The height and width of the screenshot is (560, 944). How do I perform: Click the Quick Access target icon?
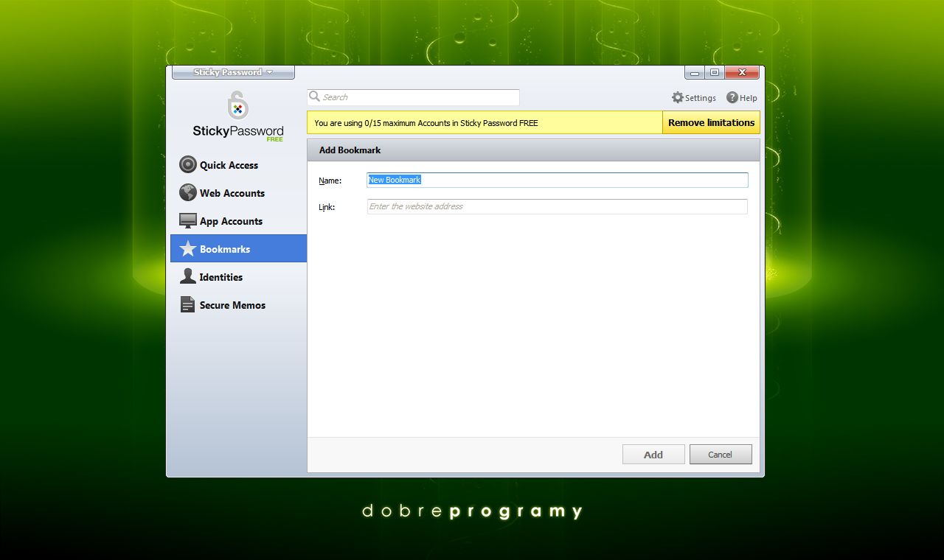pos(188,164)
